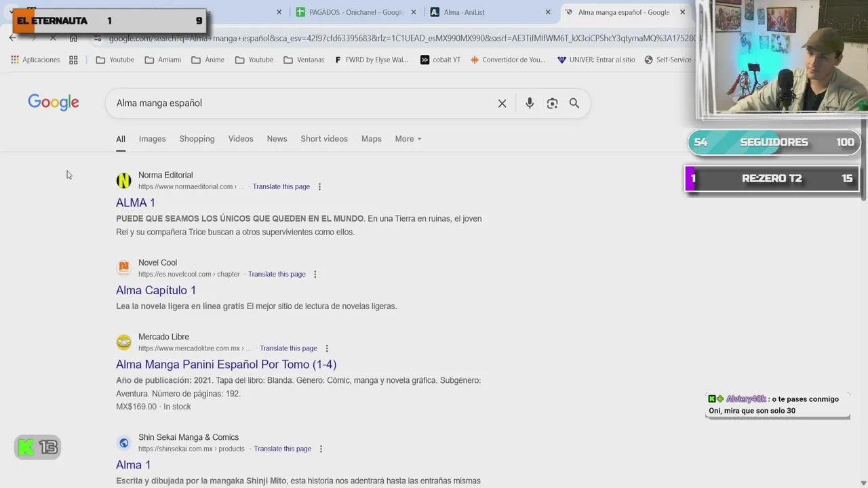Open cobalt YT bookmark
868x488 pixels.
tap(440, 60)
